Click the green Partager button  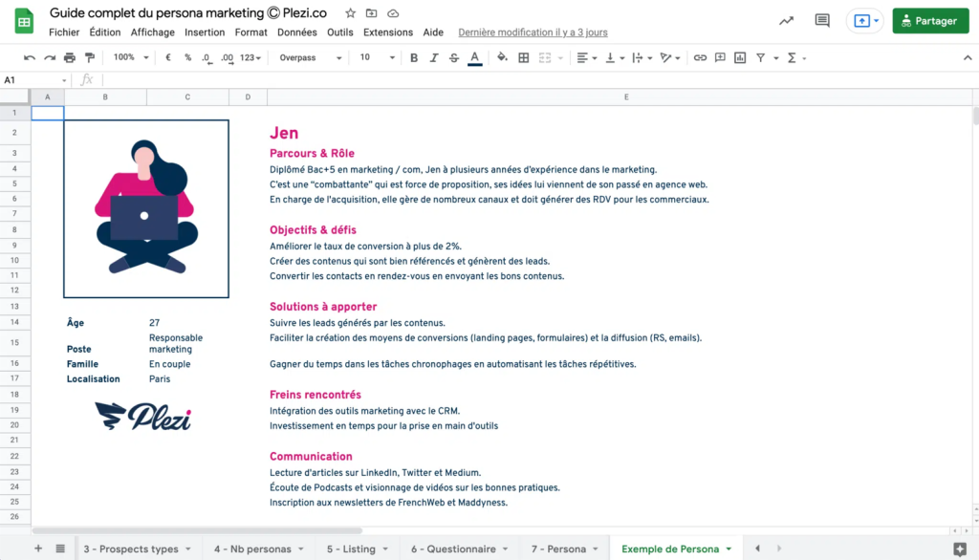[x=930, y=21]
